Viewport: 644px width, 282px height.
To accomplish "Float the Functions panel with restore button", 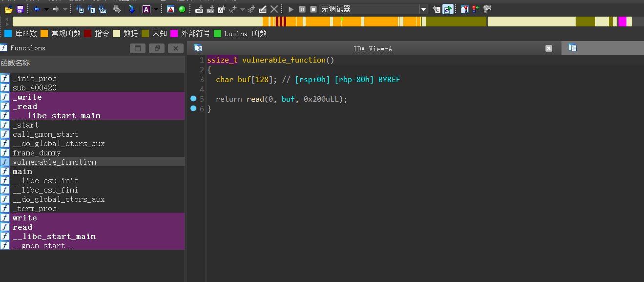I will [x=157, y=48].
